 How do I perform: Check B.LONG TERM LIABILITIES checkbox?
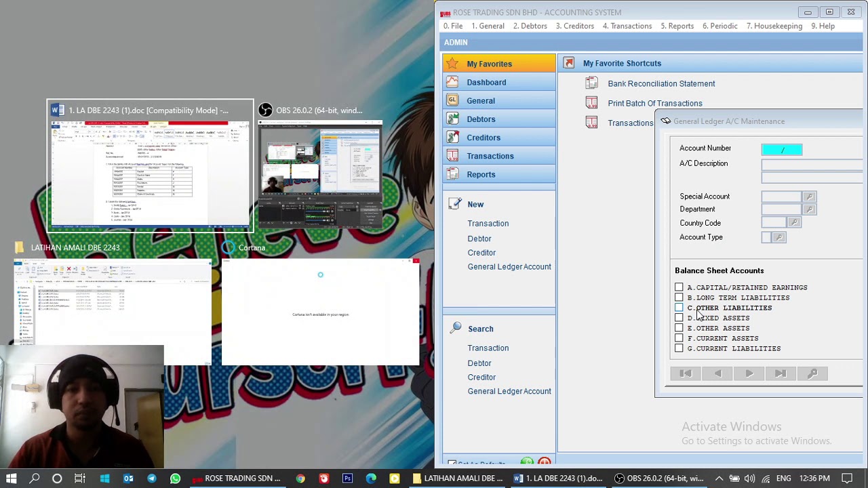679,298
